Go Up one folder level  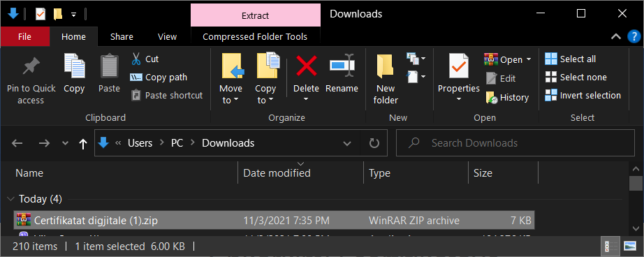83,143
